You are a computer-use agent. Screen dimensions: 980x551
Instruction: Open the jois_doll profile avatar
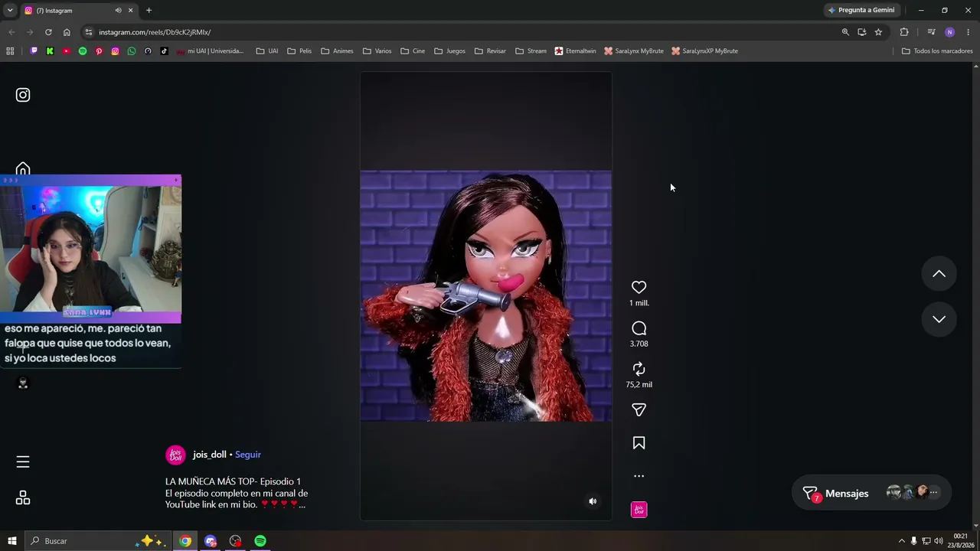tap(175, 455)
